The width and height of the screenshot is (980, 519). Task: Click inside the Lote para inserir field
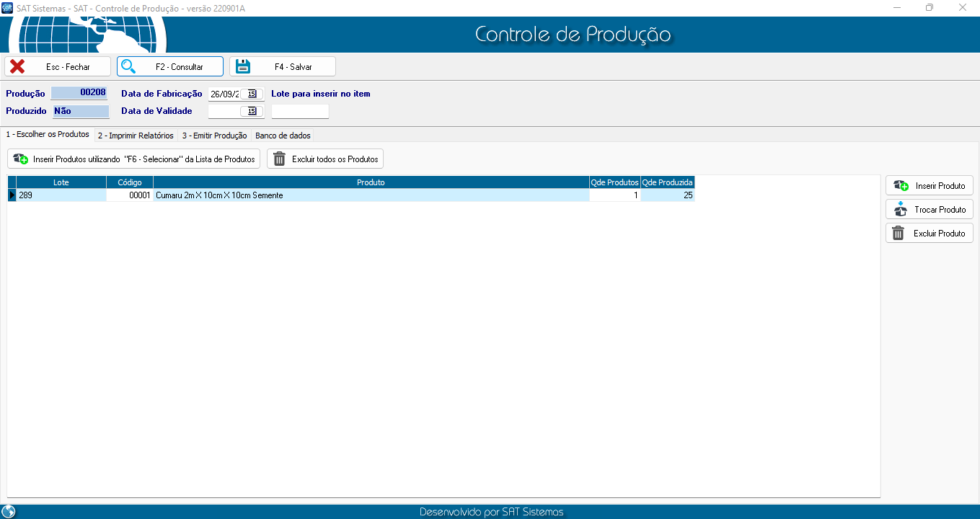click(300, 111)
